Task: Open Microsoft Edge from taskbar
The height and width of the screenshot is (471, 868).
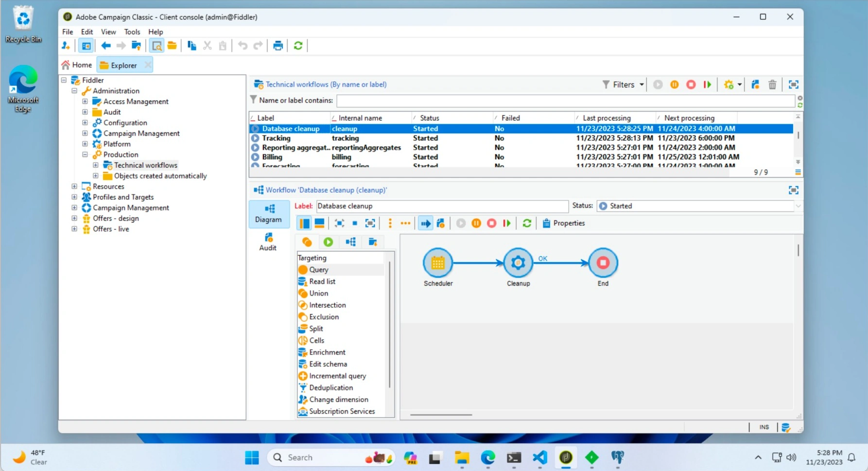Action: tap(487, 457)
